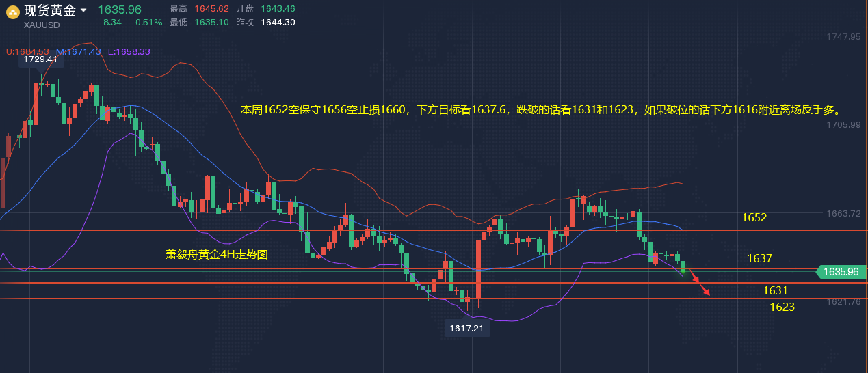Click the yellow 1623 level annotation
868x373 pixels.
click(x=782, y=307)
